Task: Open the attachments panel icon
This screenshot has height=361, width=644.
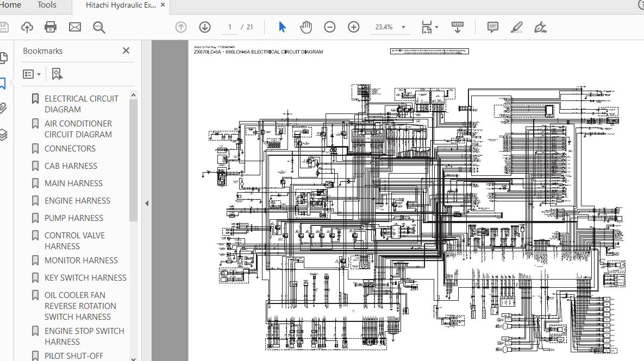Action: [x=4, y=107]
